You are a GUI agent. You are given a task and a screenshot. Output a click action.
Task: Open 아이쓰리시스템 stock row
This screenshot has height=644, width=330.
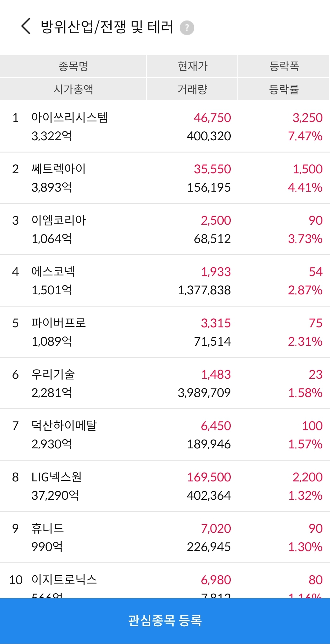pos(165,127)
